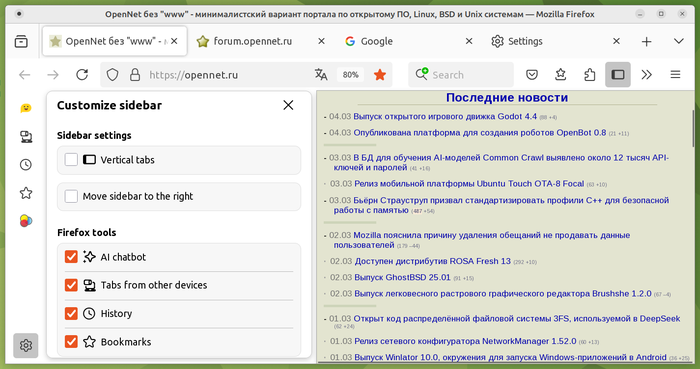
Task: Close the Customize sidebar panel
Action: coord(288,105)
